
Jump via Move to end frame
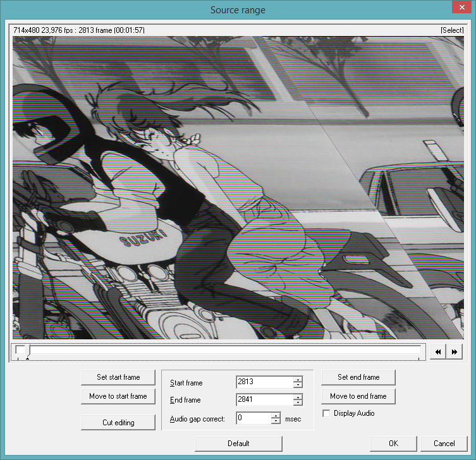point(358,396)
